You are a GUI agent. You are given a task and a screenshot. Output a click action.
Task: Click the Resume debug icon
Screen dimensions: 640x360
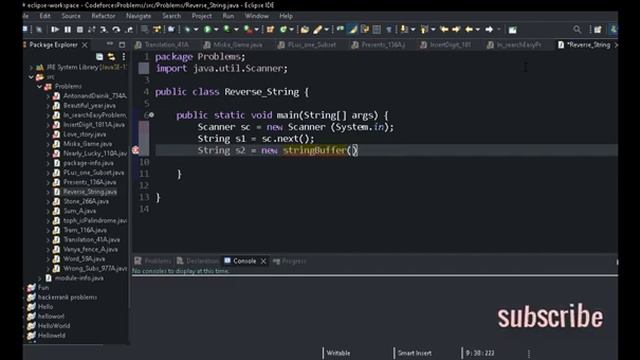pos(55,29)
